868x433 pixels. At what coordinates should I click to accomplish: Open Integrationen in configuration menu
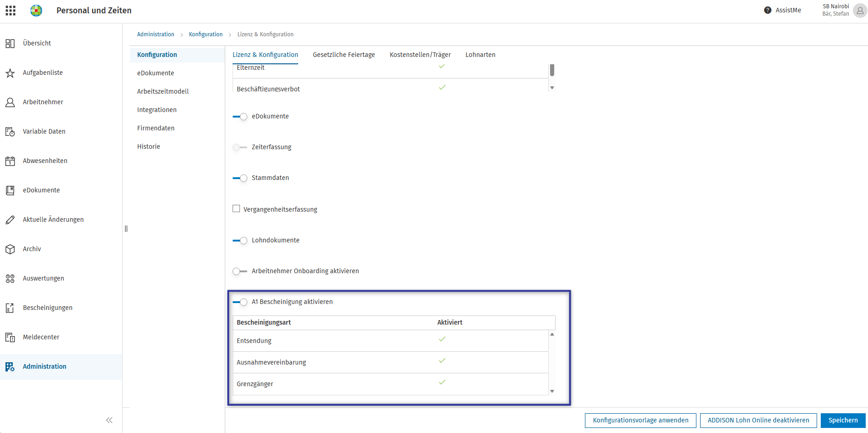pos(157,110)
